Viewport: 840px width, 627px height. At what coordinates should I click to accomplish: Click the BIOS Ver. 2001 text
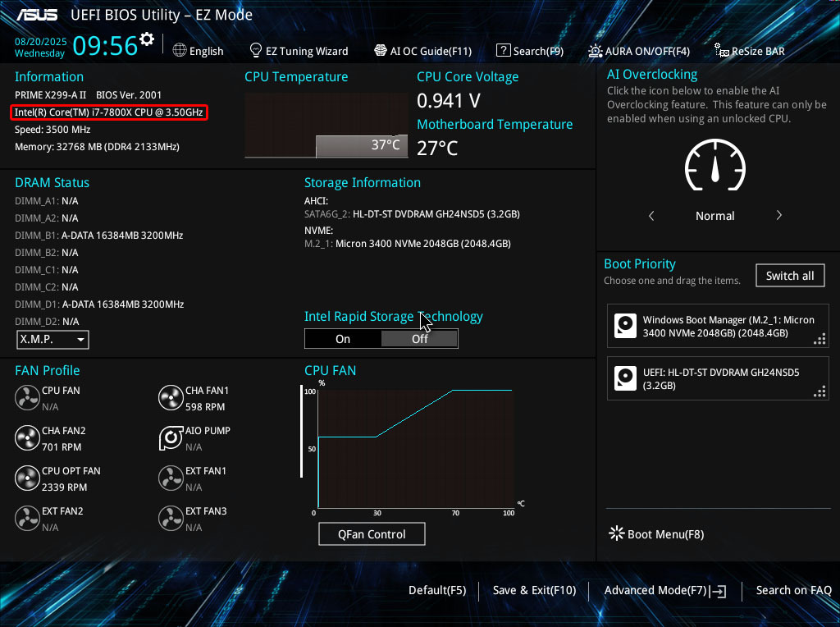tap(129, 95)
